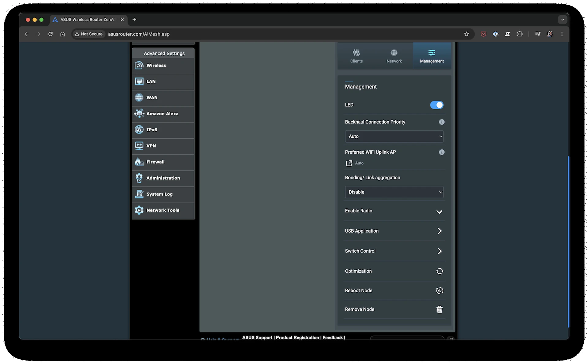Image resolution: width=588 pixels, height=364 pixels.
Task: Open the ASUS Support link
Action: [257, 337]
